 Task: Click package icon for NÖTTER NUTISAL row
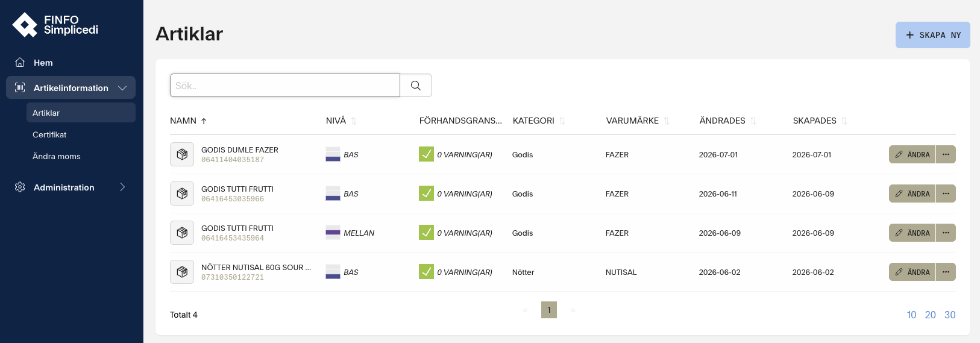click(182, 272)
